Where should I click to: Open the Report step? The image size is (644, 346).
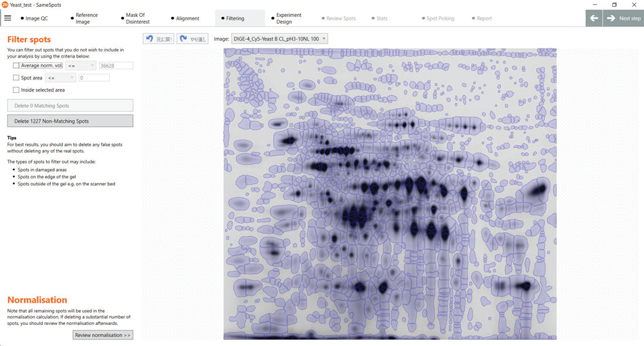pos(482,18)
